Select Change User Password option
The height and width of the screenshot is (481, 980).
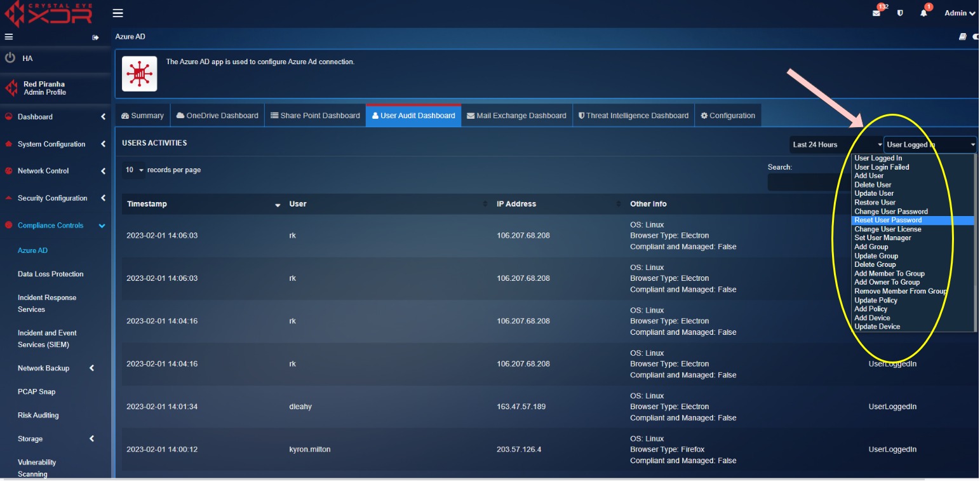(x=913, y=212)
